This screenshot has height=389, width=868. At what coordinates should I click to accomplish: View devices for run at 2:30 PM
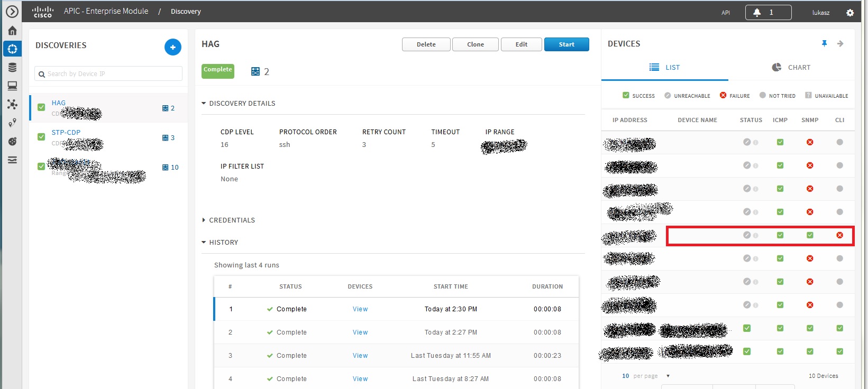360,309
